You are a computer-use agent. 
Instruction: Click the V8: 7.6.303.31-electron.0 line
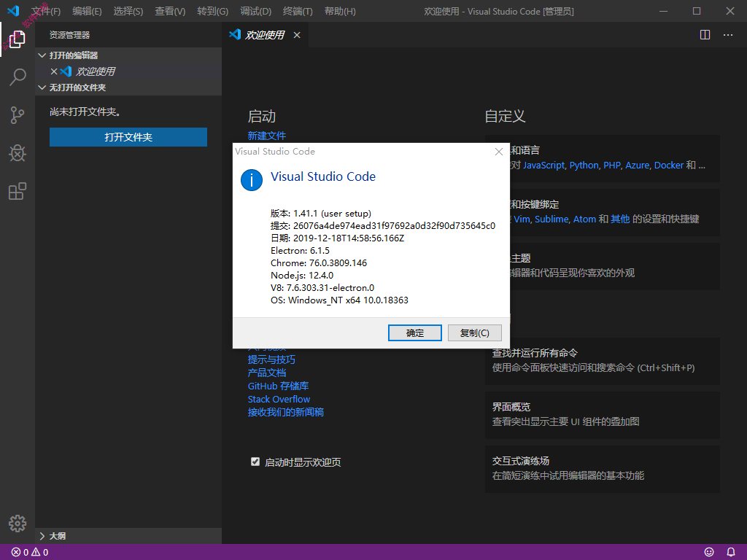coord(322,287)
